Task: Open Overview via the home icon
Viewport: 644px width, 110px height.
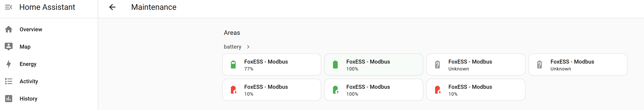Action: coord(8,29)
